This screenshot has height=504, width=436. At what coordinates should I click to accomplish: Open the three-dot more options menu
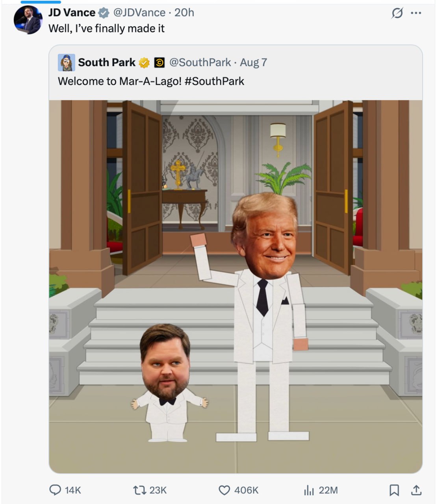pos(416,13)
